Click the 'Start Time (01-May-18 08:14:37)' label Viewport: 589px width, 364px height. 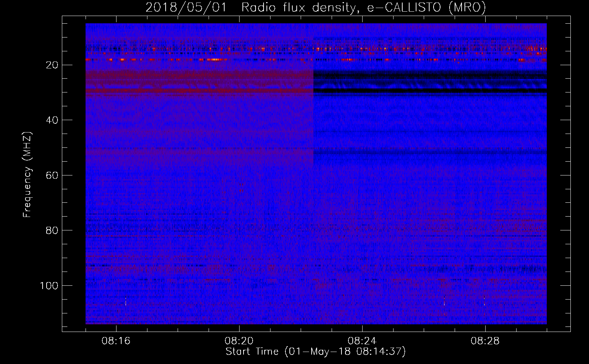[316, 352]
